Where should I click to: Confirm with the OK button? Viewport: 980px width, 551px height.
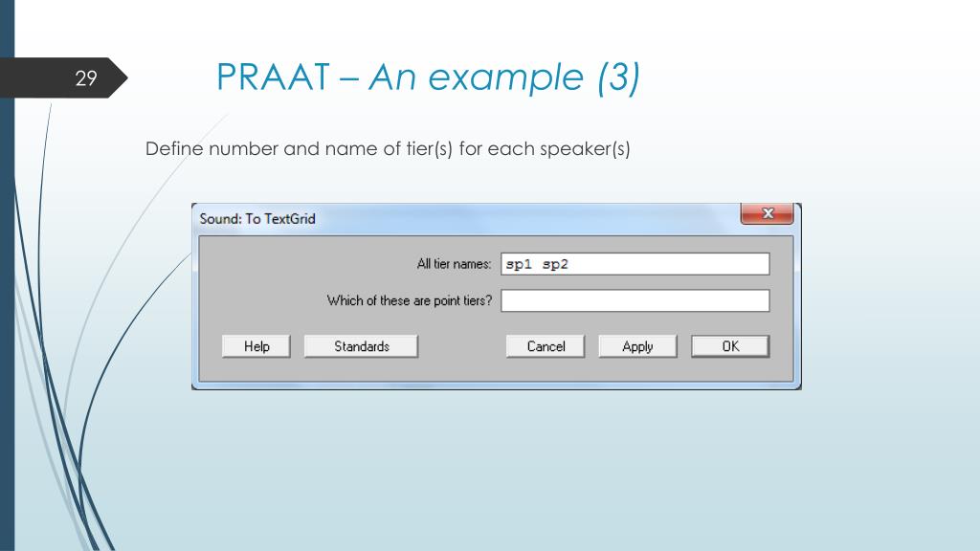[730, 346]
